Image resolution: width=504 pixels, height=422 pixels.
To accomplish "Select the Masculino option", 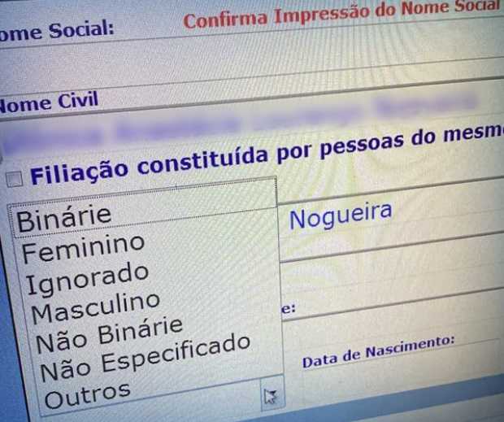I will pyautogui.click(x=96, y=307).
